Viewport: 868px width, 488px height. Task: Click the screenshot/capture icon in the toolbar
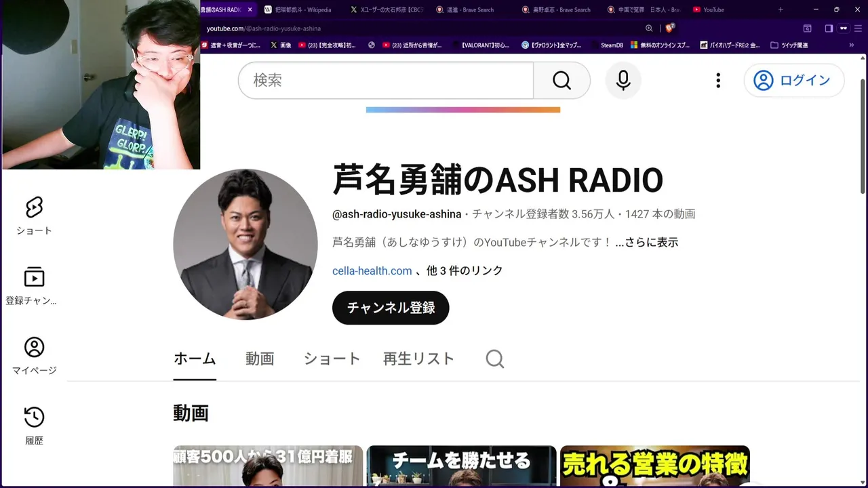[x=807, y=28]
